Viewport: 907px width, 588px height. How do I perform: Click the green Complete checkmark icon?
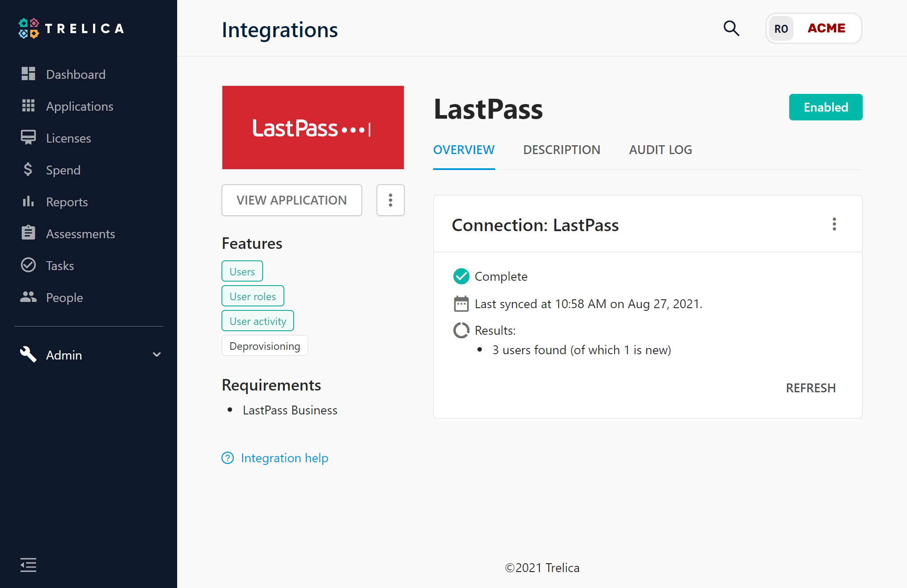[461, 276]
